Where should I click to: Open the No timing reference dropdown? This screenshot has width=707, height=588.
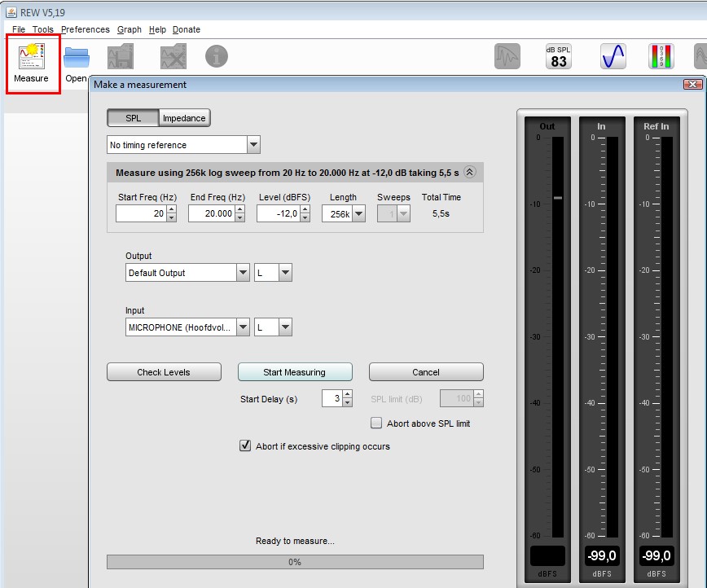(x=253, y=145)
